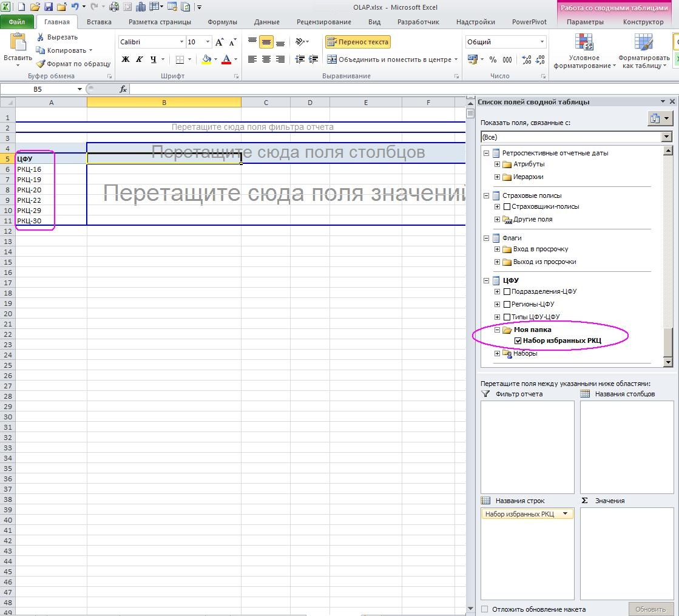Screen dimensions: 679x616
Task: Decrease font size with the small A icon
Action: click(x=232, y=42)
